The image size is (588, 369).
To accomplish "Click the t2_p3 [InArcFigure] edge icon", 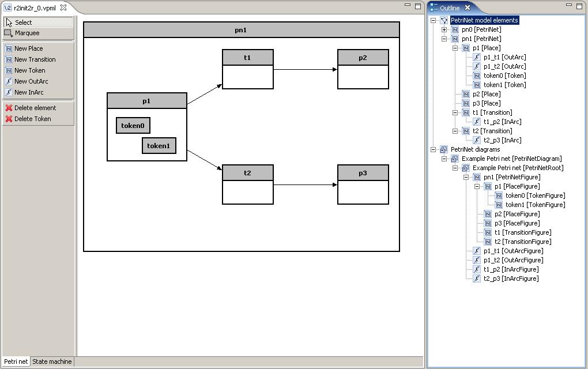I will pyautogui.click(x=477, y=278).
